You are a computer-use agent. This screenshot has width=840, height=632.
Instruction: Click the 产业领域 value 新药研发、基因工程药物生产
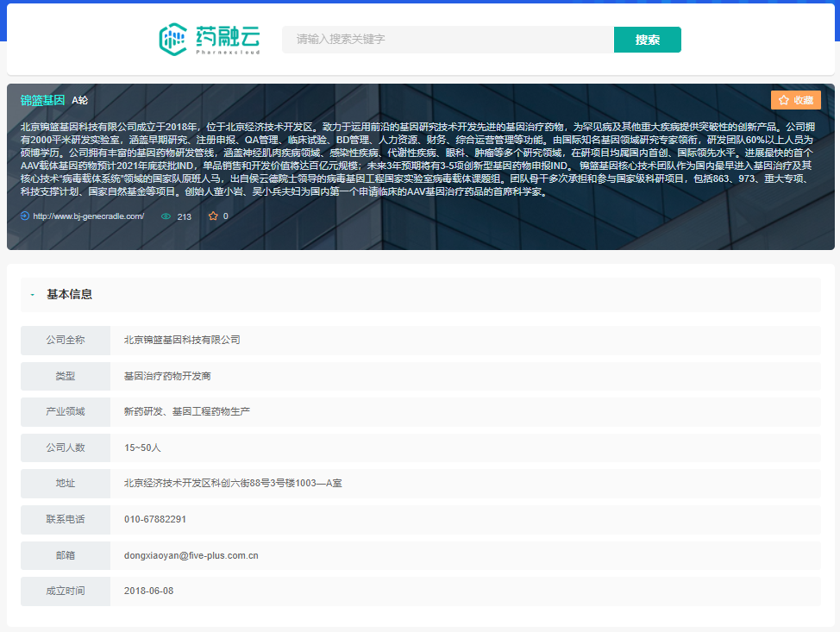[x=187, y=411]
